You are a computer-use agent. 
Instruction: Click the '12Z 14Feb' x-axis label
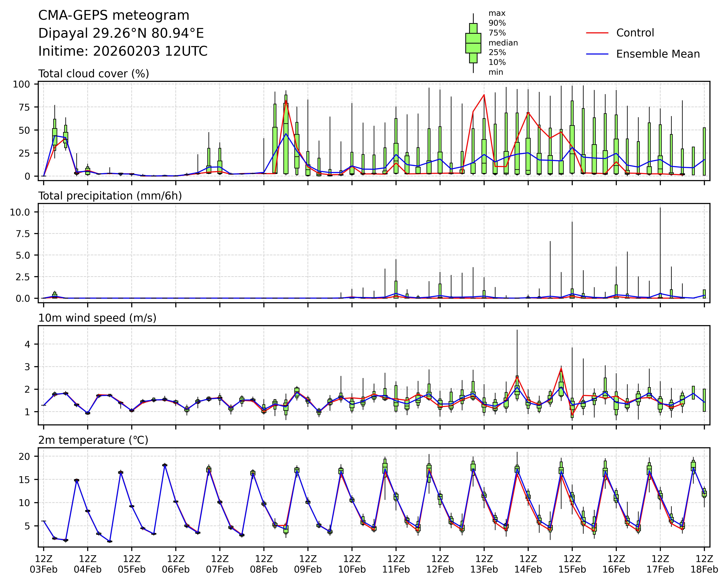click(x=528, y=564)
